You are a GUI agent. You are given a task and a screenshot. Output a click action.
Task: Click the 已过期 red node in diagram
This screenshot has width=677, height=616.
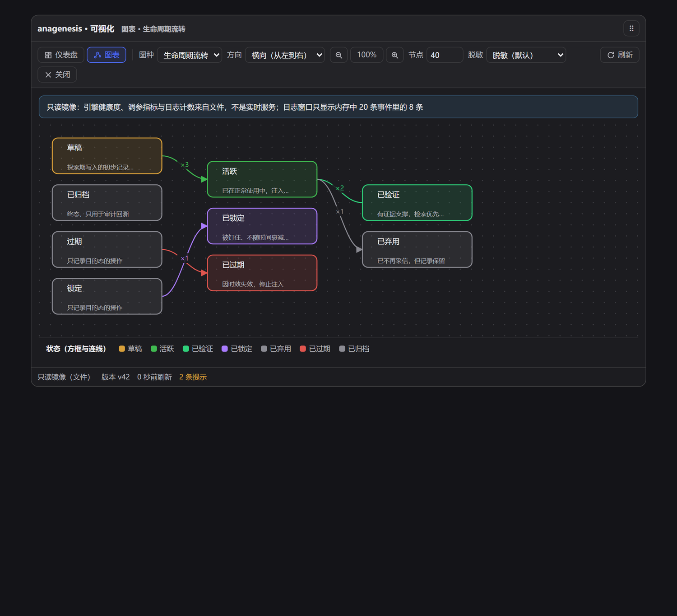(x=262, y=273)
